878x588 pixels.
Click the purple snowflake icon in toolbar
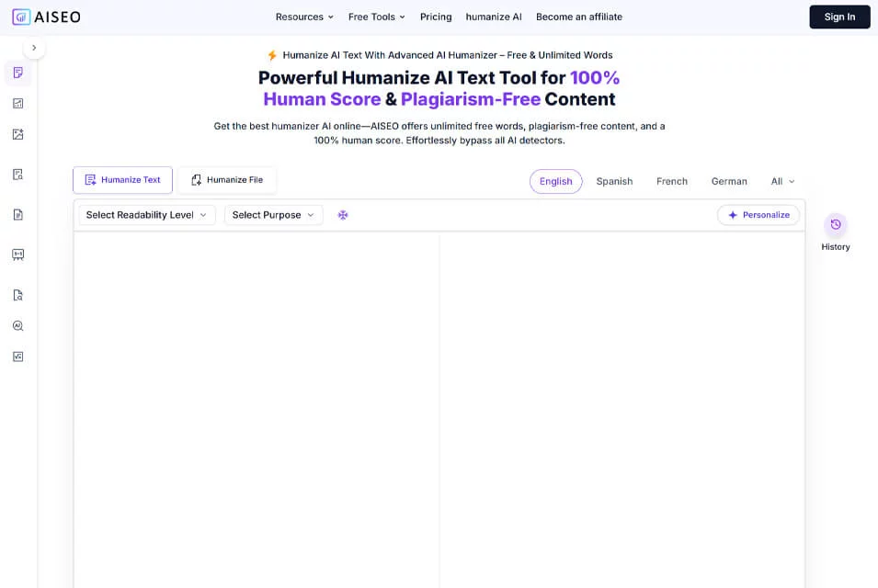click(x=343, y=215)
